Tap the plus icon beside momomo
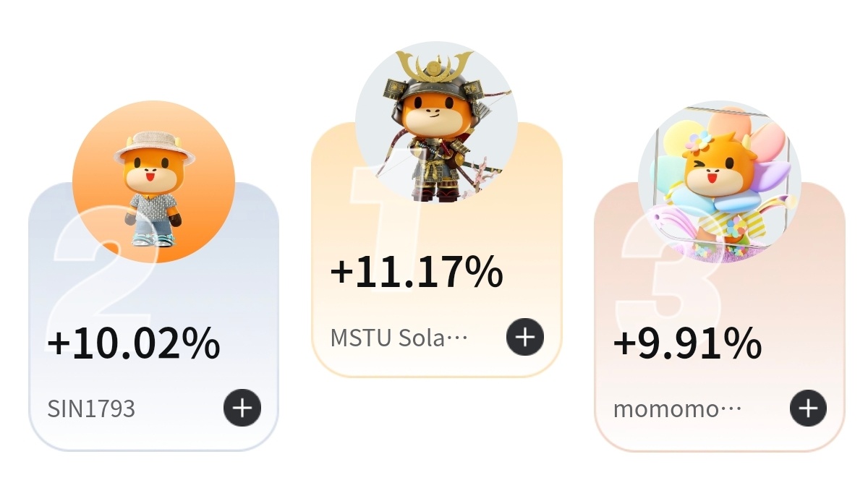The image size is (868, 488). point(807,408)
